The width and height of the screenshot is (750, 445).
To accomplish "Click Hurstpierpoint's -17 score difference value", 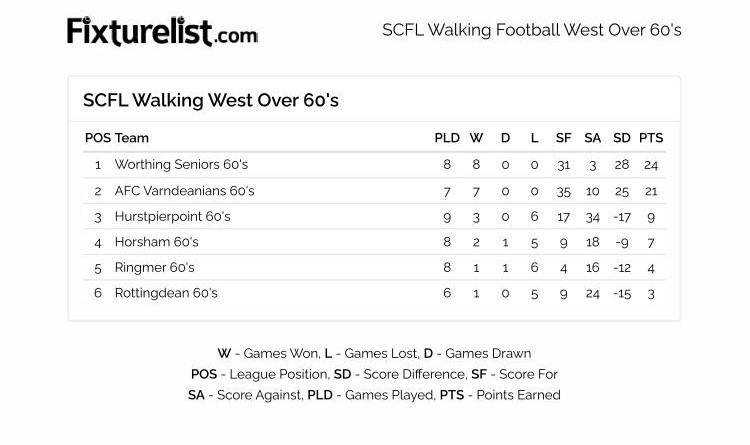I will 622,216.
